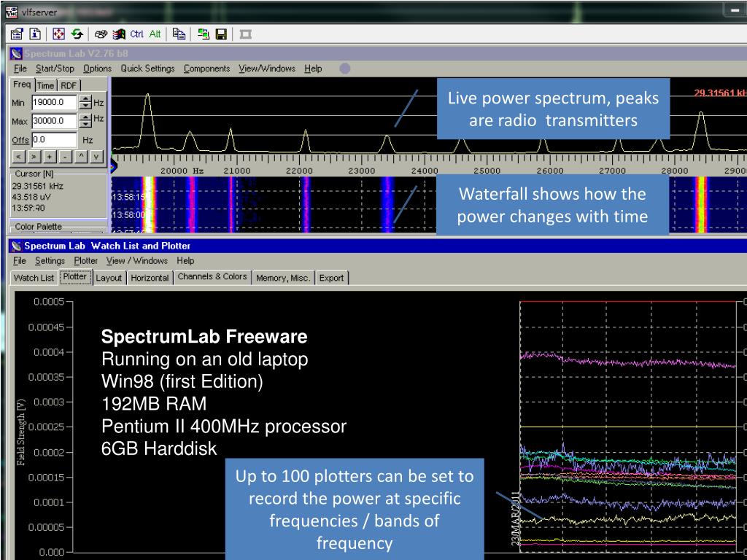Viewport: 747px width, 560px height.
Task: Click the underlined Offs label
Action: tap(20, 140)
